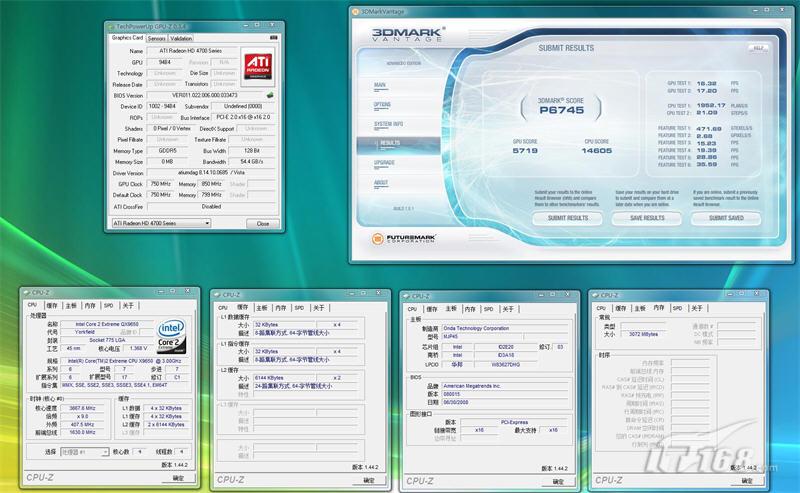Click the 54.4 GB/s Bandwidth value

(x=252, y=161)
